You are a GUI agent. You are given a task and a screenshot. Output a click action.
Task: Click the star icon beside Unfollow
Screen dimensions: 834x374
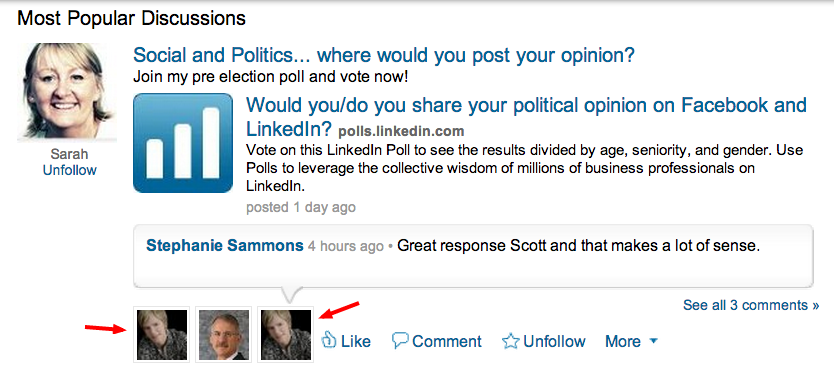point(510,341)
